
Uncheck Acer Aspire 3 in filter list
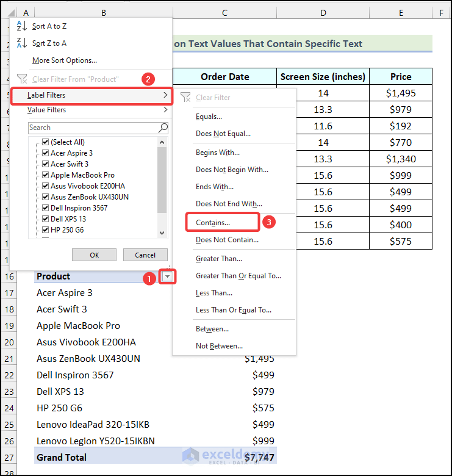(x=46, y=153)
